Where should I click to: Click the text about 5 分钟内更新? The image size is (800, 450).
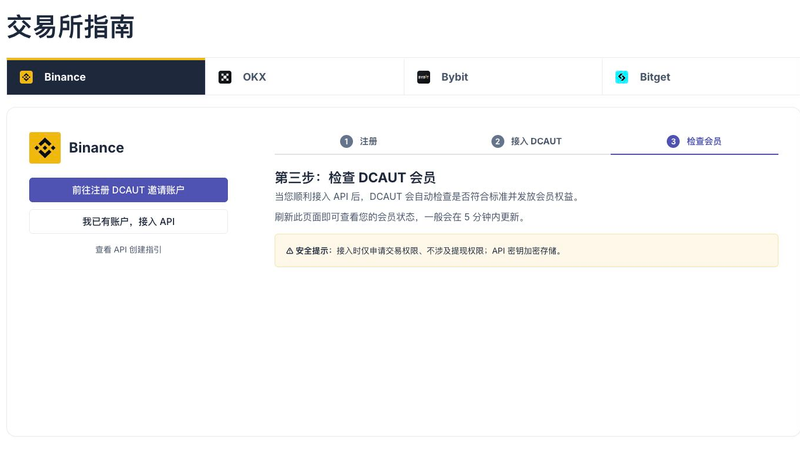401,217
